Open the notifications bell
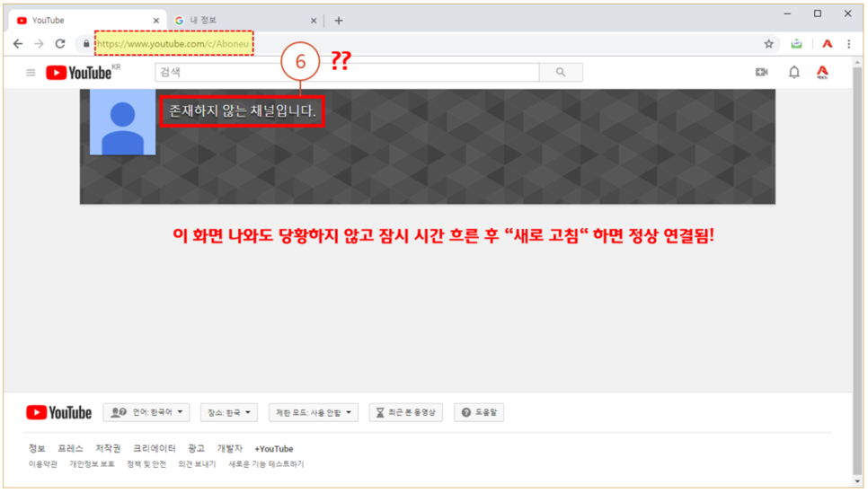The width and height of the screenshot is (868, 493). (x=793, y=73)
